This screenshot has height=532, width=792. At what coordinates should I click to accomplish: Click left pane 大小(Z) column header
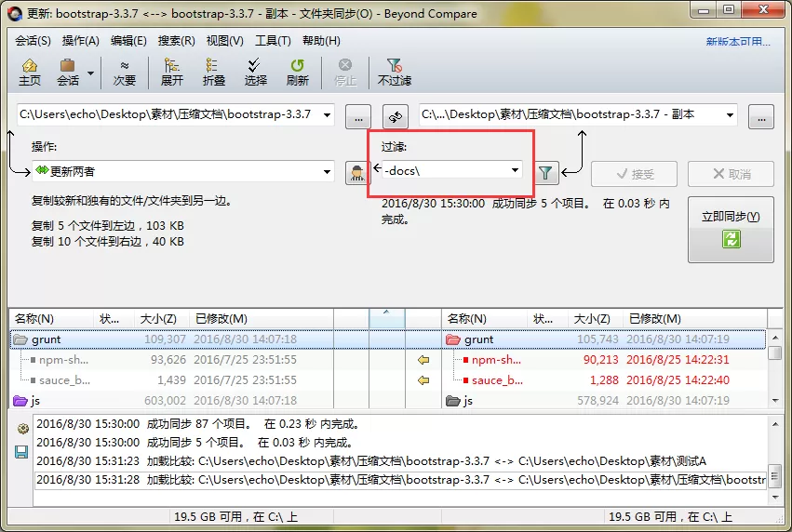[x=161, y=319]
